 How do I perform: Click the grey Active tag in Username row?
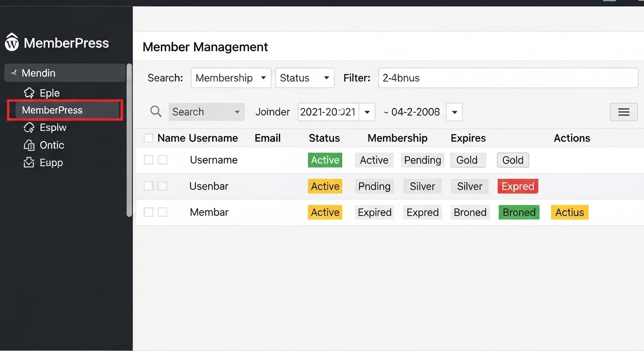click(374, 160)
